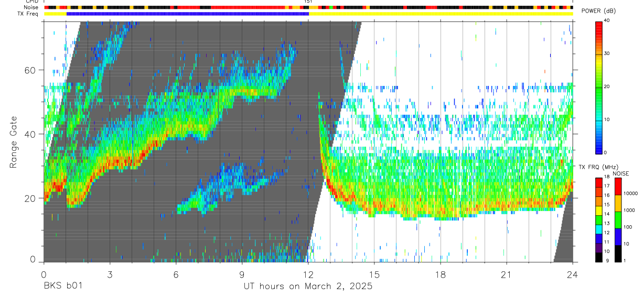644x297 pixels.
Task: Click the 'TX Freq' row label at top left
Action: (29, 14)
